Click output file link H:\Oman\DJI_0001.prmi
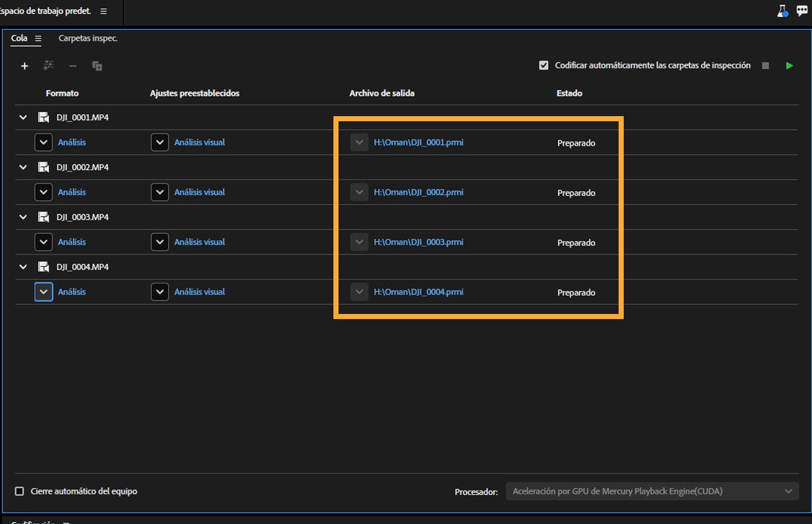The height and width of the screenshot is (524, 812). tap(418, 143)
